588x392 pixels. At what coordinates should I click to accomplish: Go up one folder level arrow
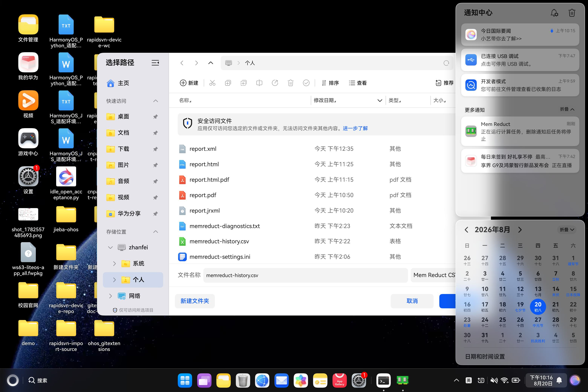click(x=211, y=63)
